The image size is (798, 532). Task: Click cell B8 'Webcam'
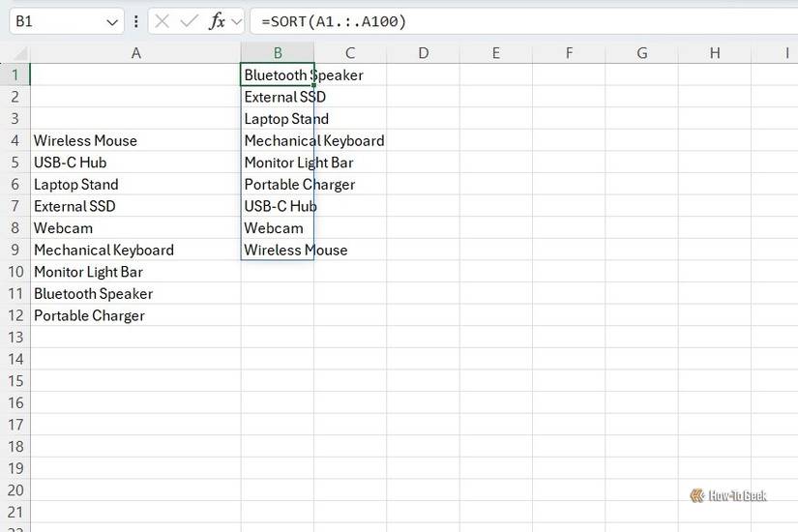[278, 228]
